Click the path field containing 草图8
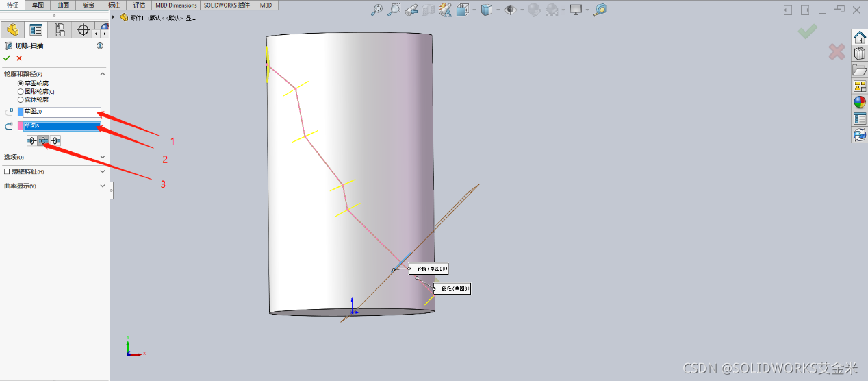 [62, 126]
